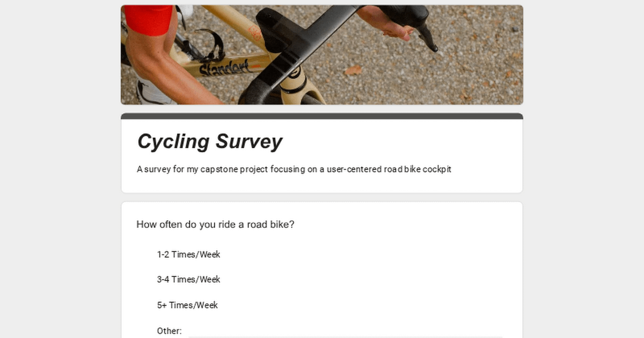Click the dark gray form accent bar
The image size is (644, 338).
(322, 116)
